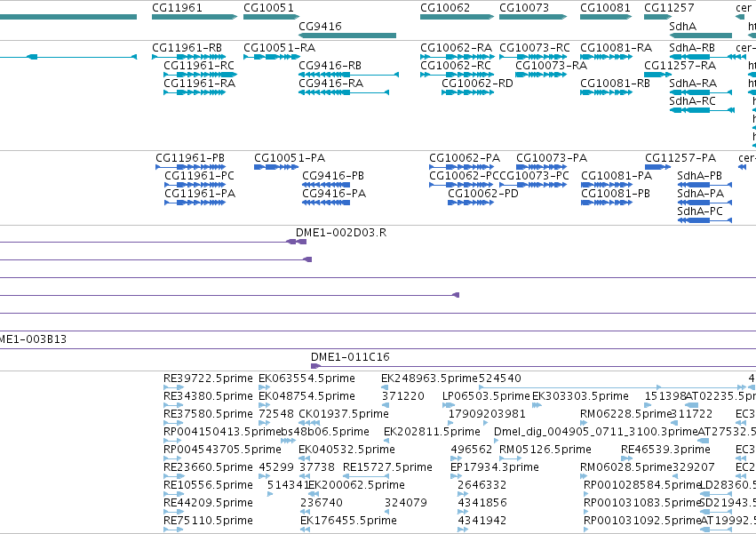Select protein SdhA-PA
The width and height of the screenshot is (756, 534).
click(x=701, y=194)
